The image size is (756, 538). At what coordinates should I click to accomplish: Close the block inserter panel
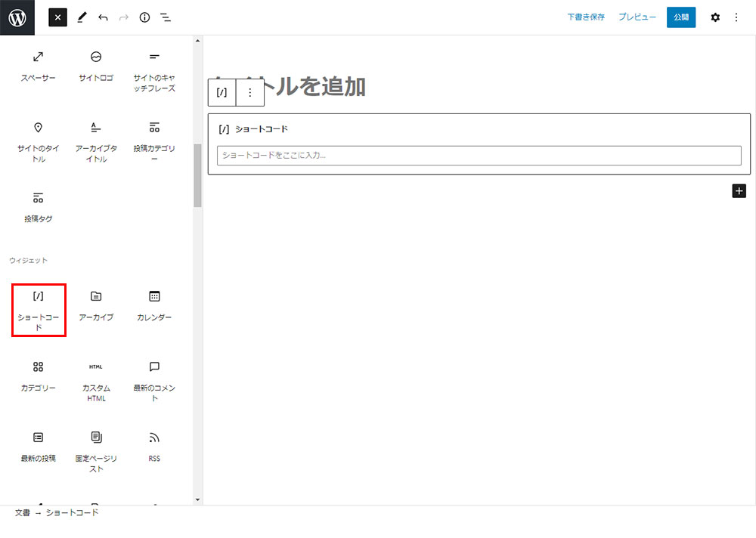point(58,17)
